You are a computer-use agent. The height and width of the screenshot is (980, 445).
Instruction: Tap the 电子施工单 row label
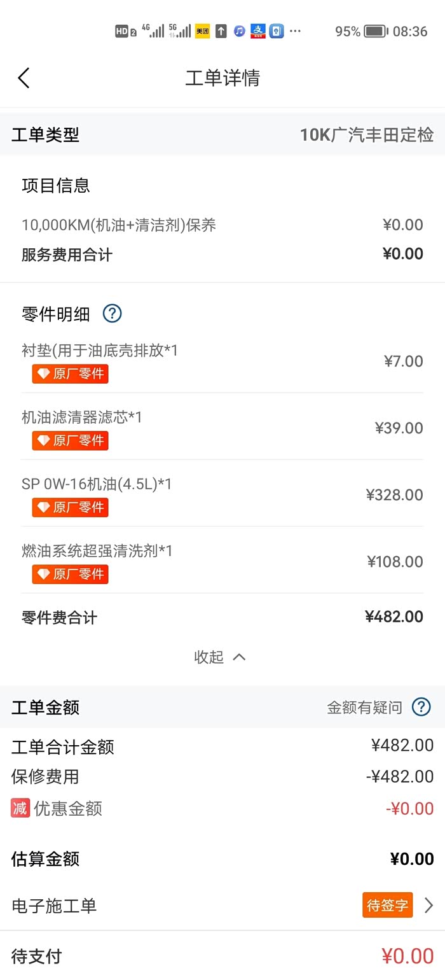[x=54, y=906]
